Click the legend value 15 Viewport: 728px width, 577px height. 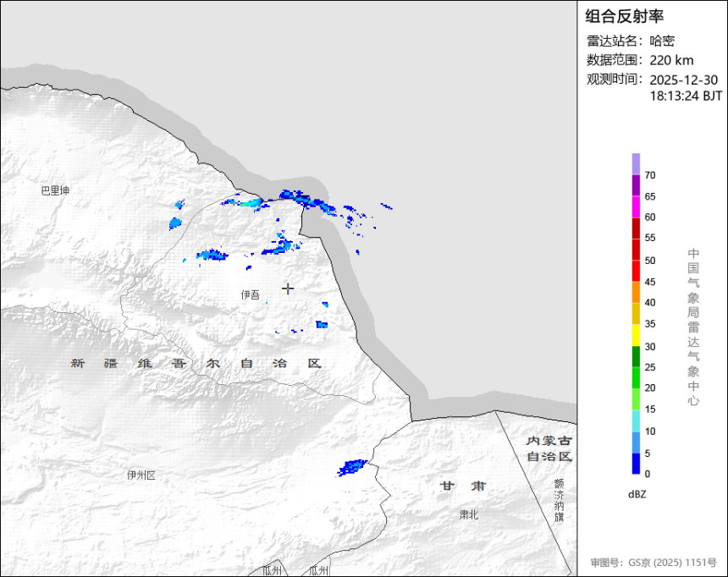click(x=650, y=409)
